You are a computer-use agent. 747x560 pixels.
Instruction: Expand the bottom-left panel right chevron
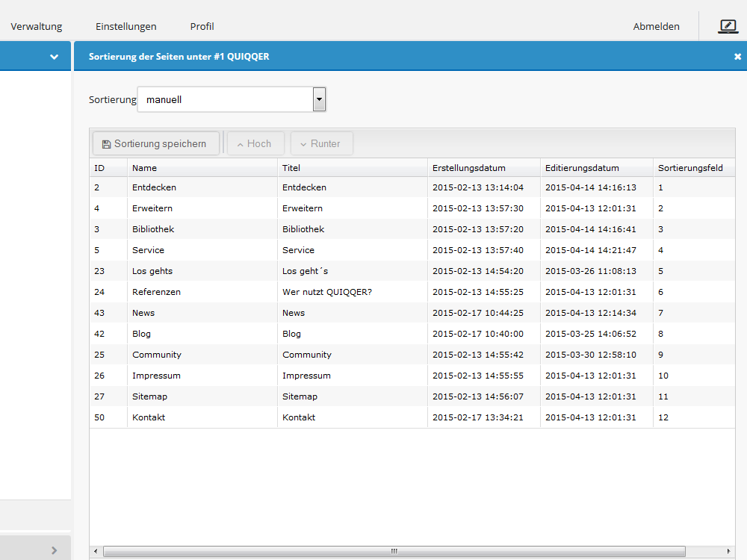click(54, 550)
